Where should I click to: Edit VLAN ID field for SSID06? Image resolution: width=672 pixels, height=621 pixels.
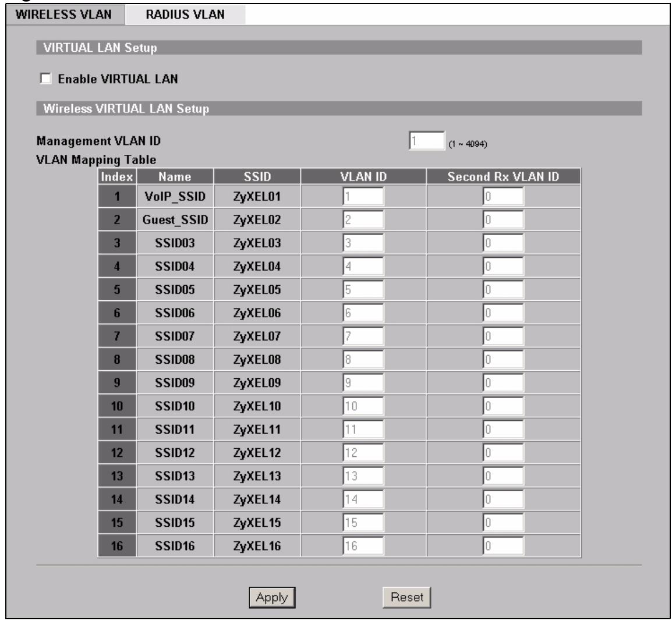tap(363, 313)
